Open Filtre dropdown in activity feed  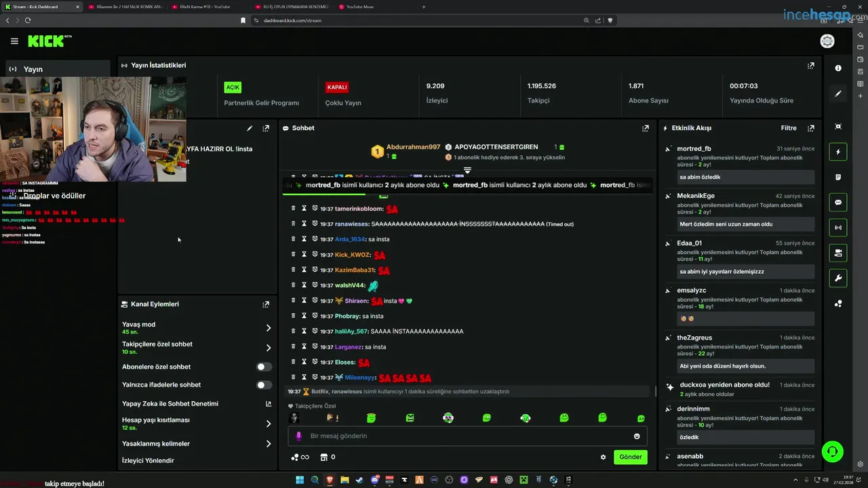click(789, 128)
